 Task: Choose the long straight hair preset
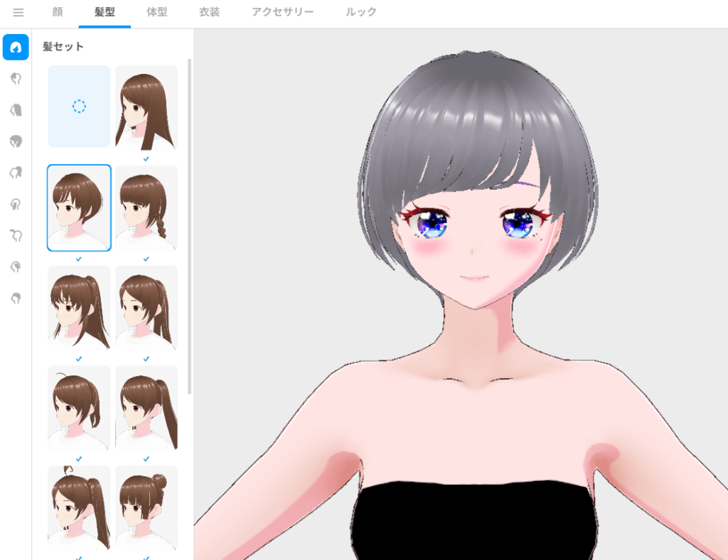(146, 107)
